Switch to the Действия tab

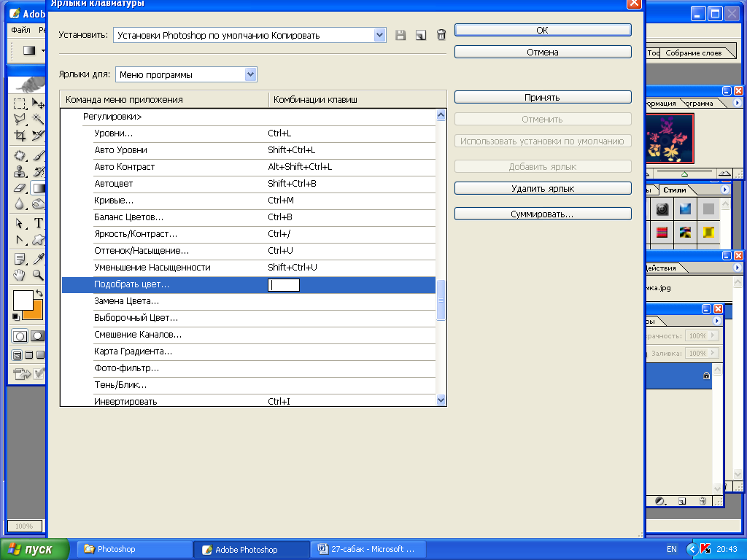(661, 268)
